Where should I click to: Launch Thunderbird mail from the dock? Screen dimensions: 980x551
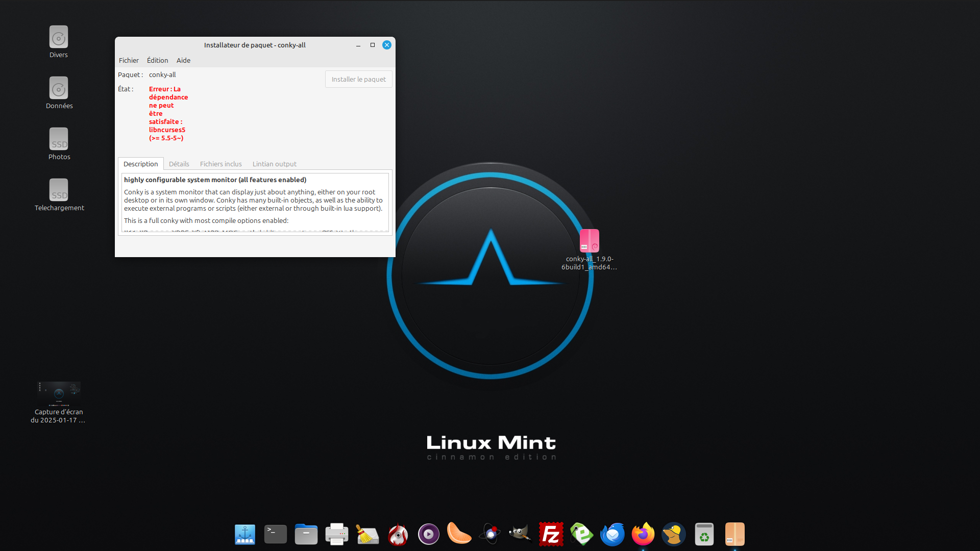pyautogui.click(x=612, y=534)
